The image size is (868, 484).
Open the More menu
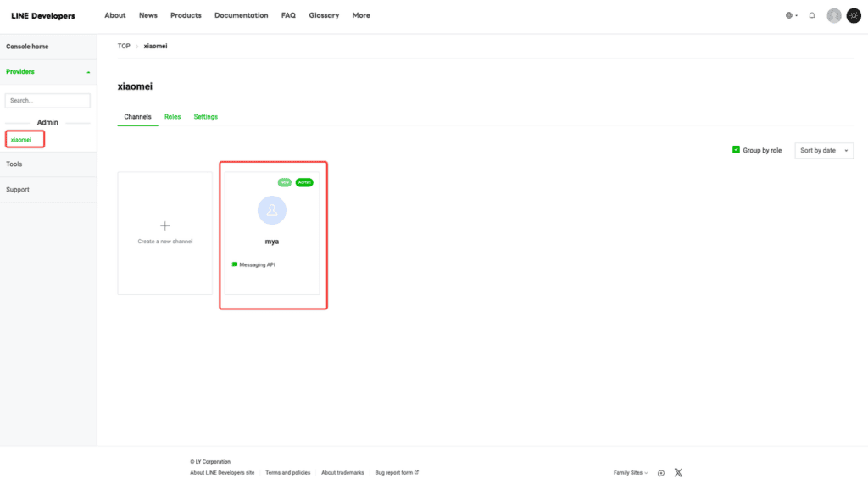coord(361,15)
